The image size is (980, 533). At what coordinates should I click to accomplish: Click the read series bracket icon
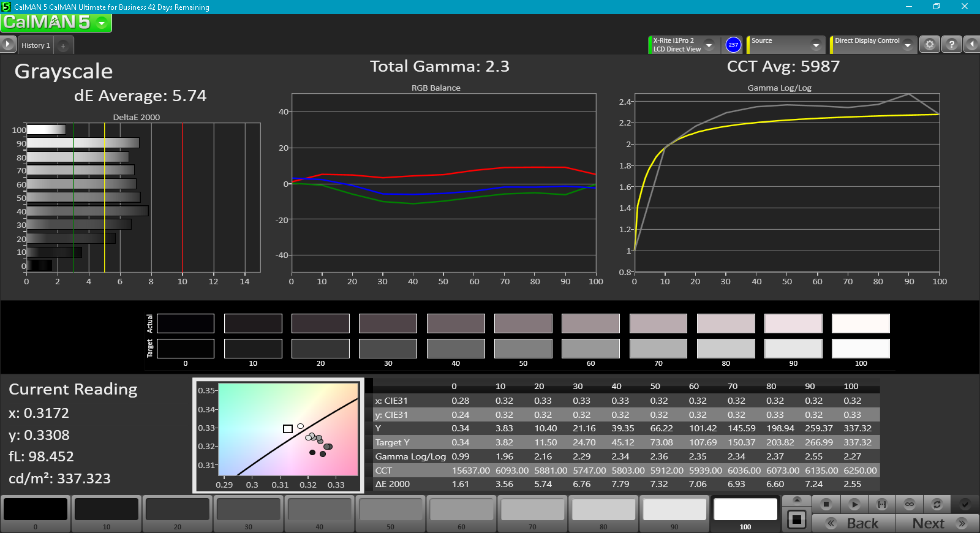pos(882,504)
